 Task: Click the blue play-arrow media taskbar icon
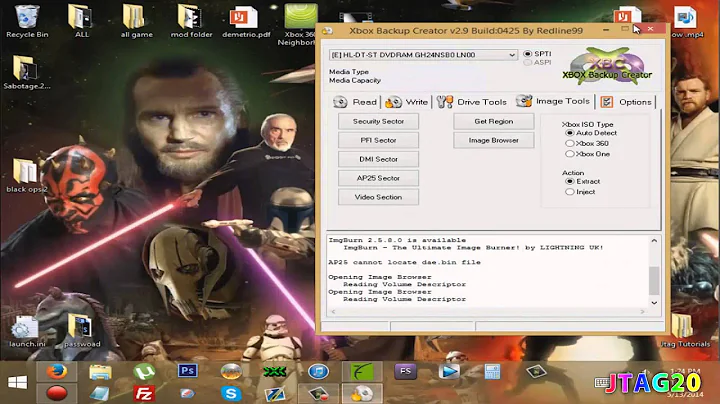point(449,371)
